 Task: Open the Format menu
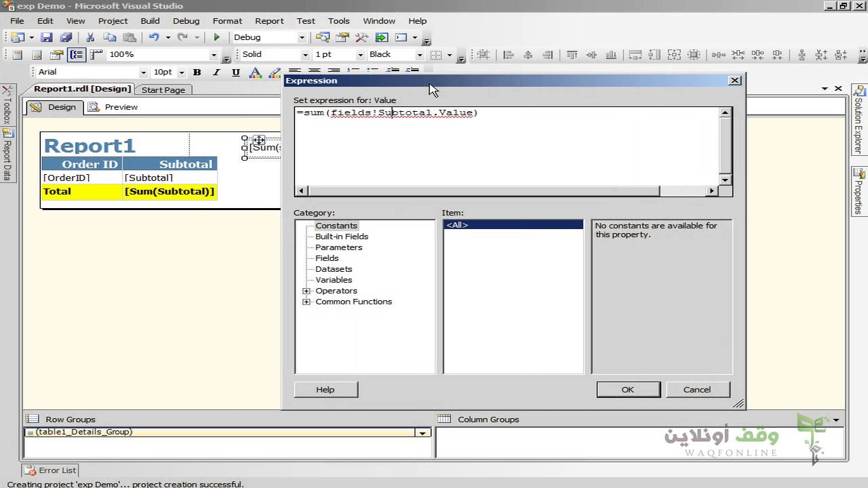[x=227, y=21]
